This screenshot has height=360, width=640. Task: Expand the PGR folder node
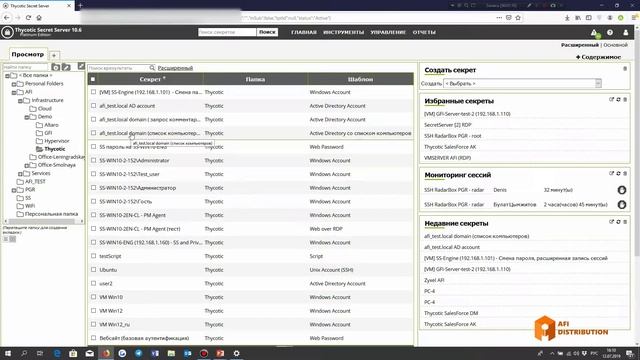[x=13, y=190]
